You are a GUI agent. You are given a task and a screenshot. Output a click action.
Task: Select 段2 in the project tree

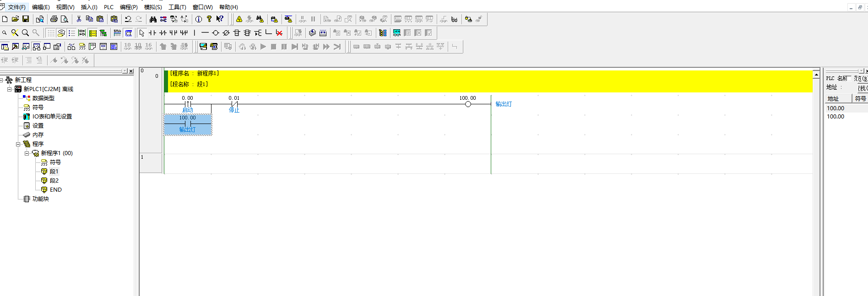[x=54, y=181]
